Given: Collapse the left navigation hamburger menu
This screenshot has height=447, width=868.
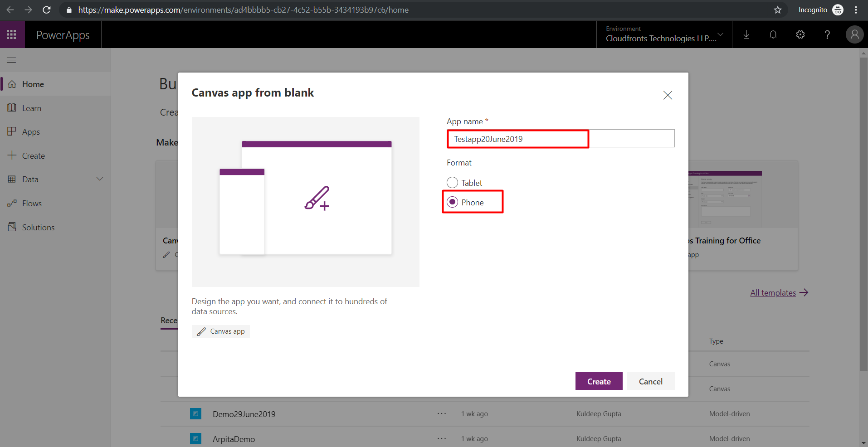Looking at the screenshot, I should click(x=12, y=60).
